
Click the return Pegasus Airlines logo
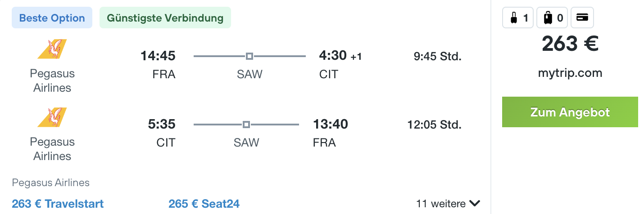(52, 117)
